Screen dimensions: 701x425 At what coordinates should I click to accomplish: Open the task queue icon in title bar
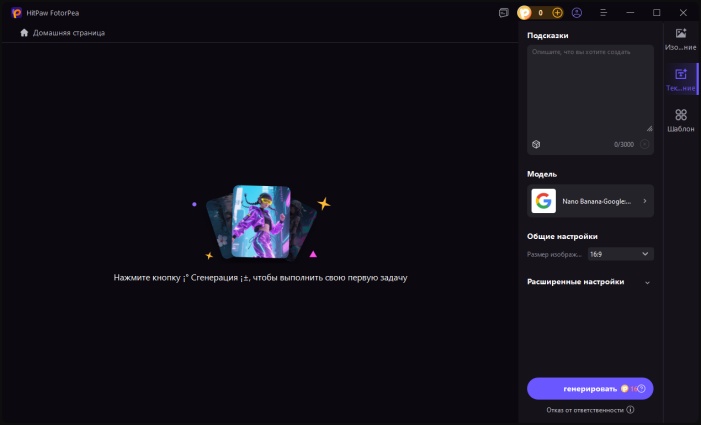[503, 13]
